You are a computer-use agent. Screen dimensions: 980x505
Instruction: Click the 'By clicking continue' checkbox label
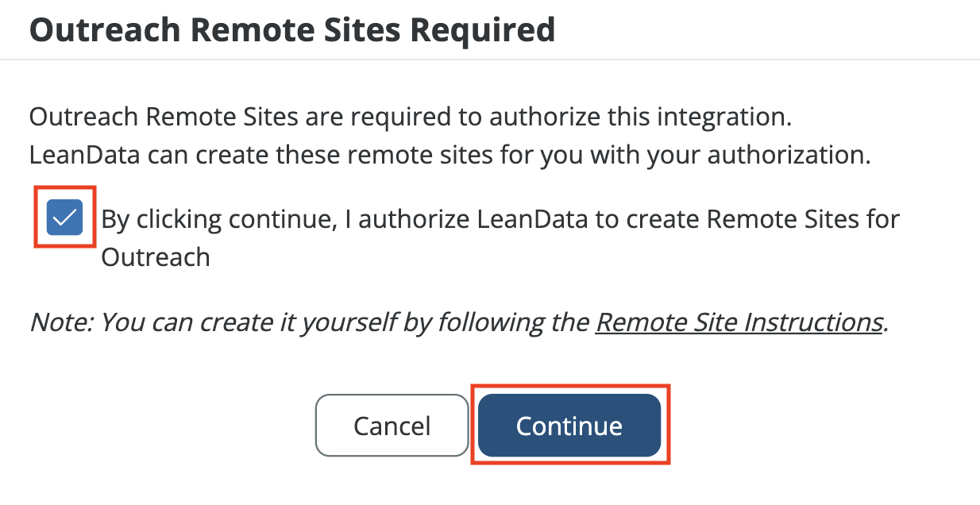(500, 220)
